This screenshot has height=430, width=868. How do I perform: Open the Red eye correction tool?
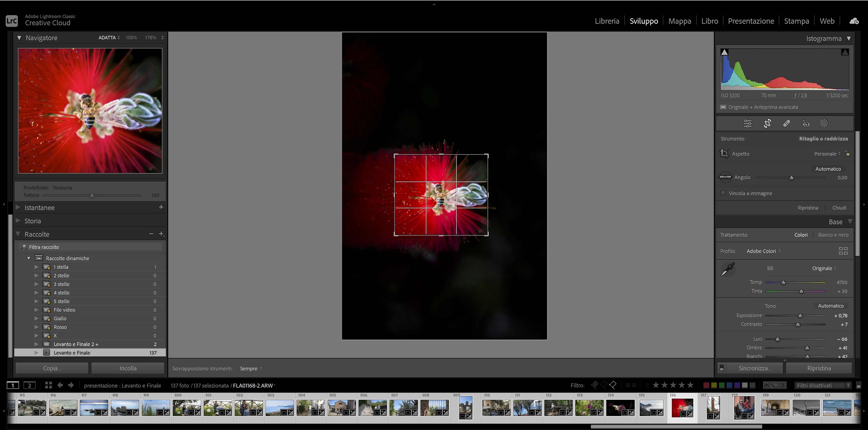[x=806, y=124]
